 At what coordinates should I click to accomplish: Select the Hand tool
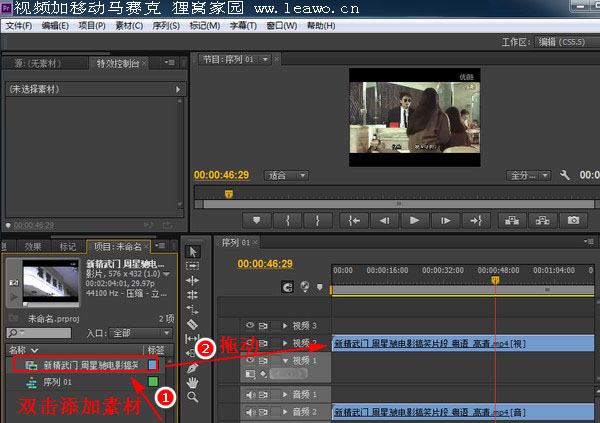(x=192, y=382)
